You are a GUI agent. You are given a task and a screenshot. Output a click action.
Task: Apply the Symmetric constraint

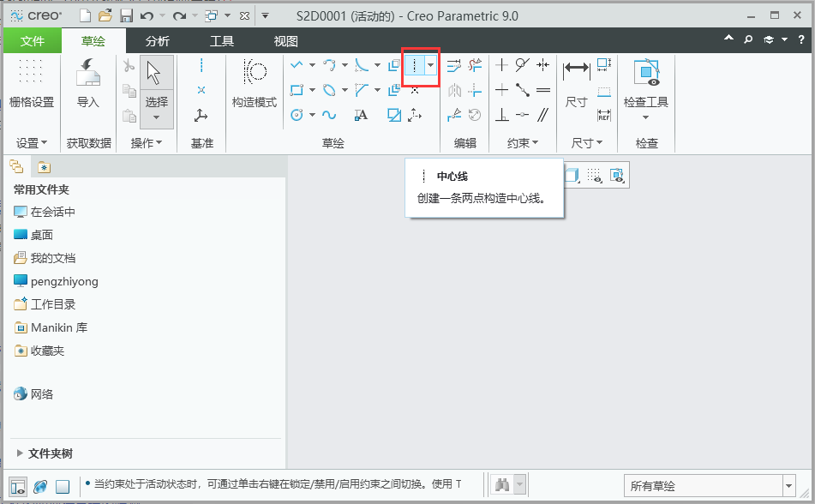click(543, 65)
